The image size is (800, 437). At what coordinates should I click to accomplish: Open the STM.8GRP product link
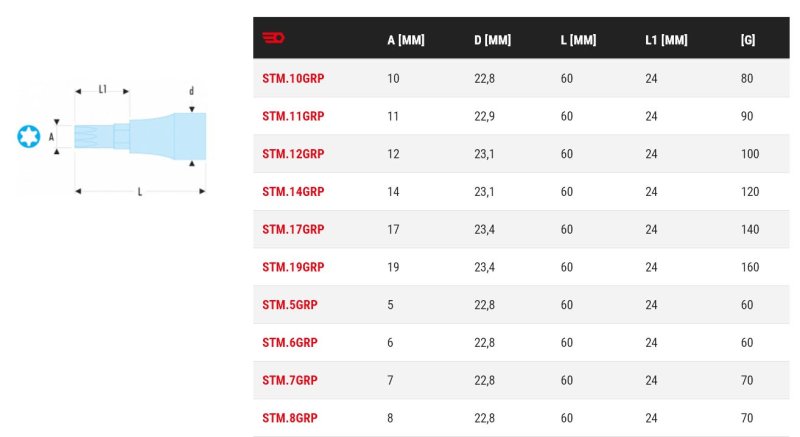click(290, 418)
